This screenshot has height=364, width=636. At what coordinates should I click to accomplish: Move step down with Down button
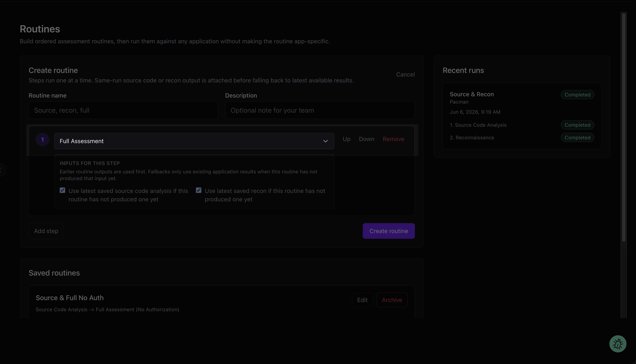coord(367,139)
